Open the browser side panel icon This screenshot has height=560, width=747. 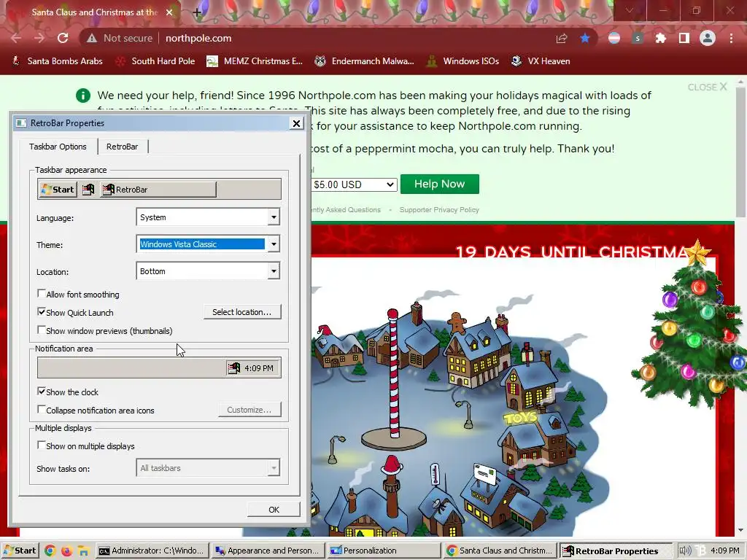tap(684, 38)
